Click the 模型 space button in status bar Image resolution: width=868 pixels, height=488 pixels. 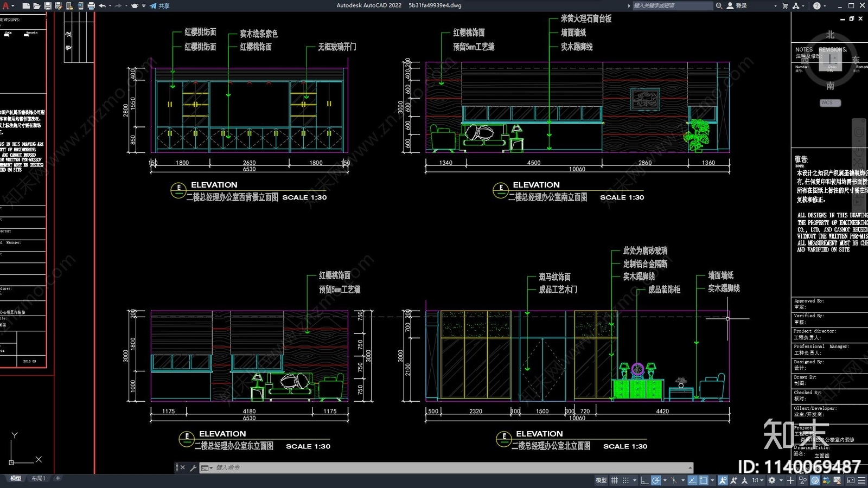(601, 480)
